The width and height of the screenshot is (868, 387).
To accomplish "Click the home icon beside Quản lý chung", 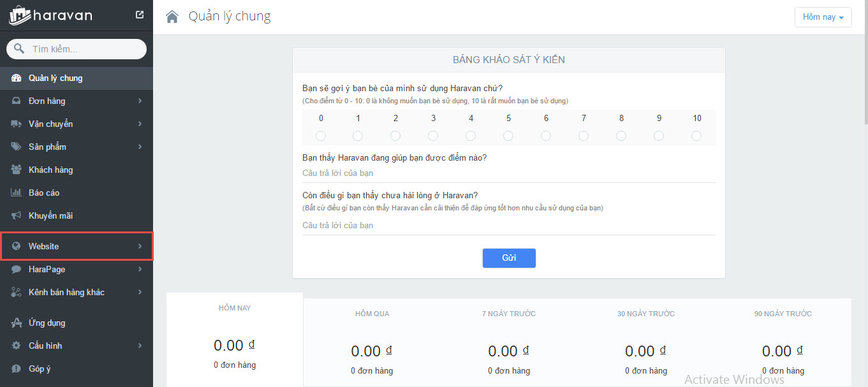I will tap(172, 17).
